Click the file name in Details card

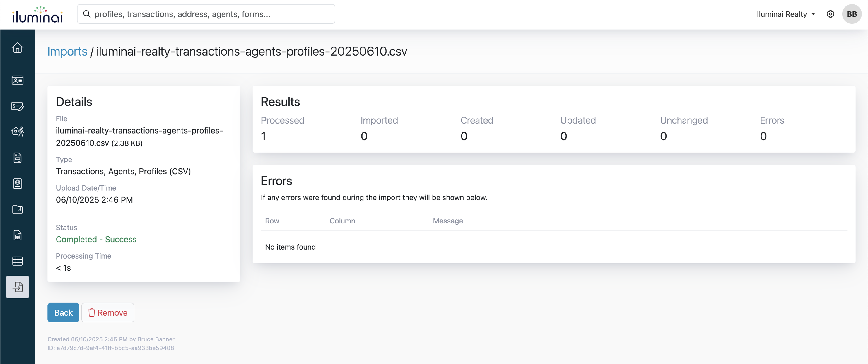139,137
